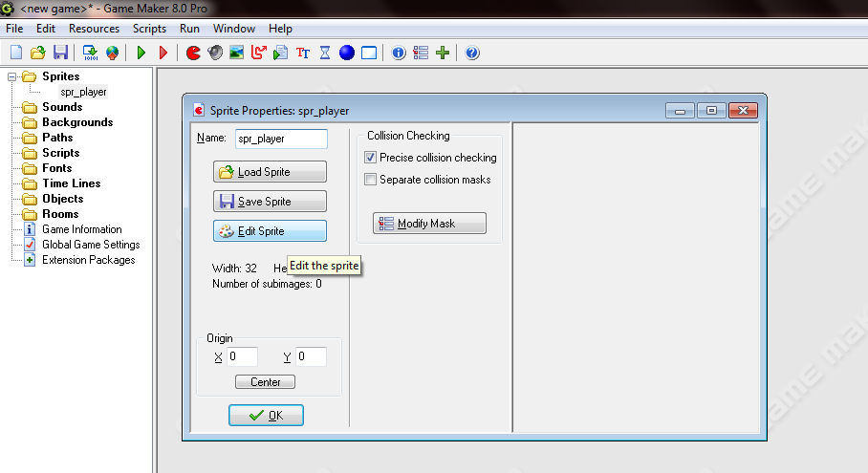The height and width of the screenshot is (473, 868).
Task: Click the Origin Y field
Action: point(311,356)
